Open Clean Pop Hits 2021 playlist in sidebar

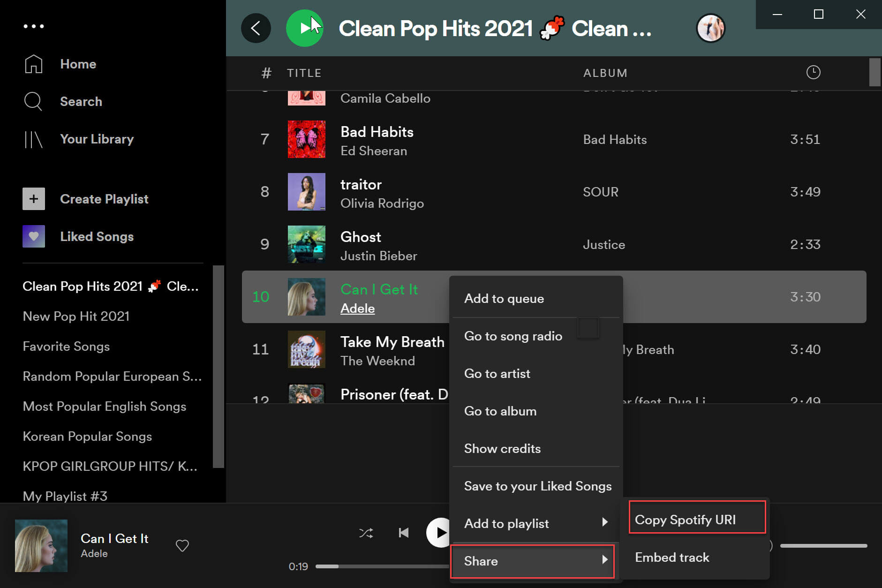(x=111, y=286)
